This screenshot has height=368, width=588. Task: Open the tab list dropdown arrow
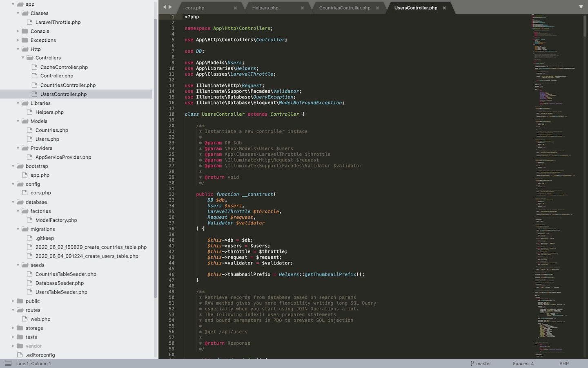pyautogui.click(x=581, y=7)
